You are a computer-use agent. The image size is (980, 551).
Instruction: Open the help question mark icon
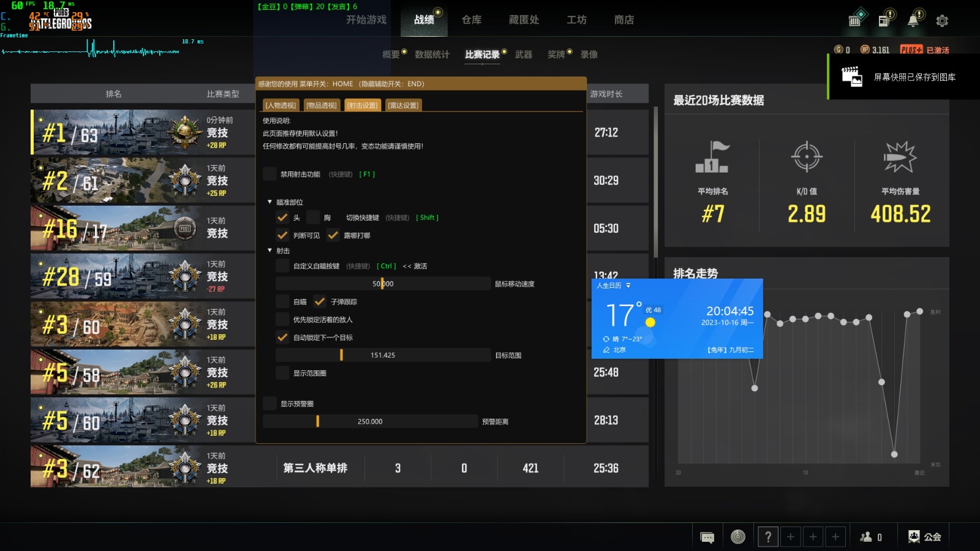[768, 537]
